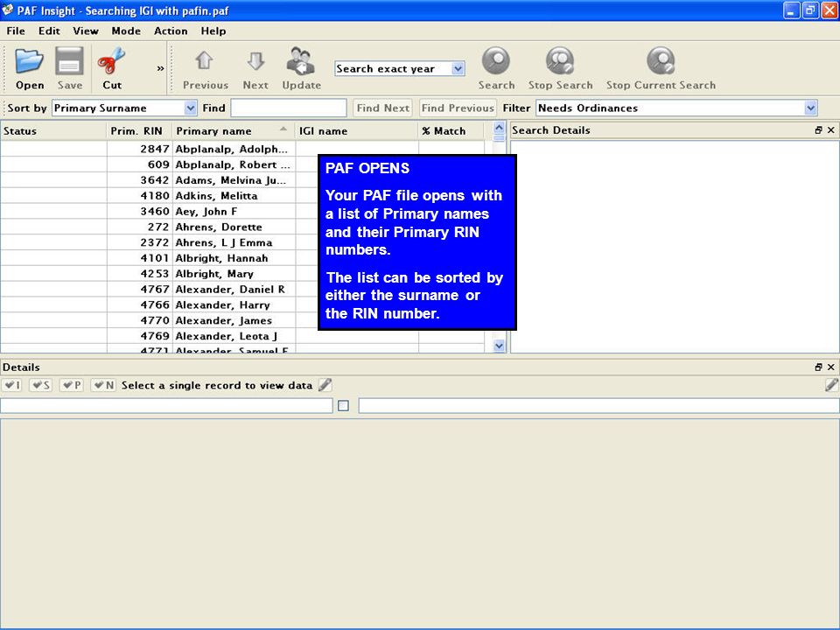Sort by the Primary name column header
Screen dimensions: 840x630
point(233,131)
